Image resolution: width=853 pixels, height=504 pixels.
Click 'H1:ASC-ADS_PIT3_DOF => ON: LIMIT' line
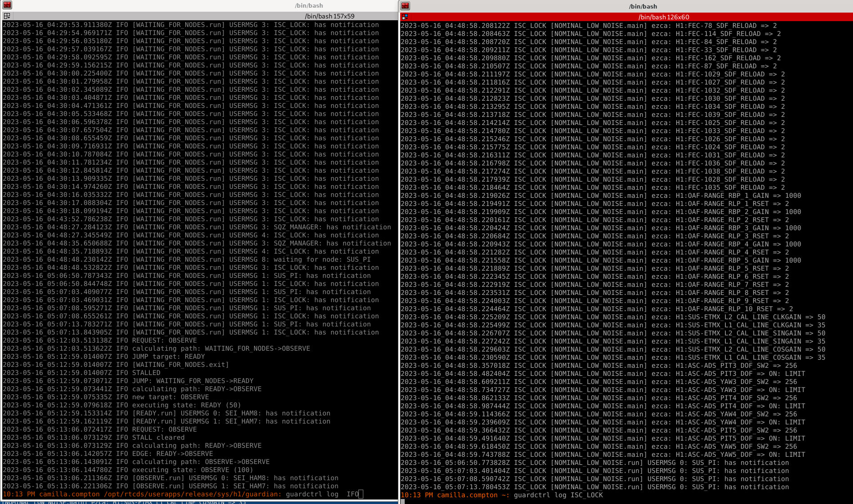(x=603, y=374)
